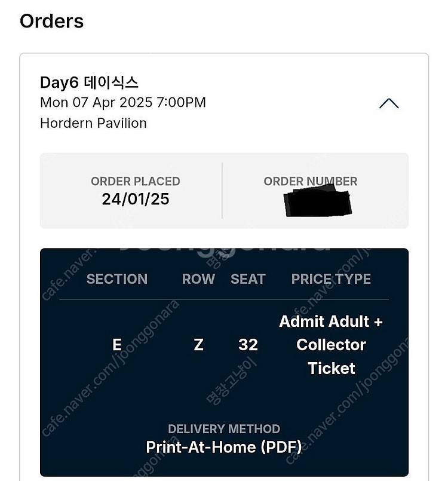Open the Day6 데이식스 event title

(x=89, y=82)
